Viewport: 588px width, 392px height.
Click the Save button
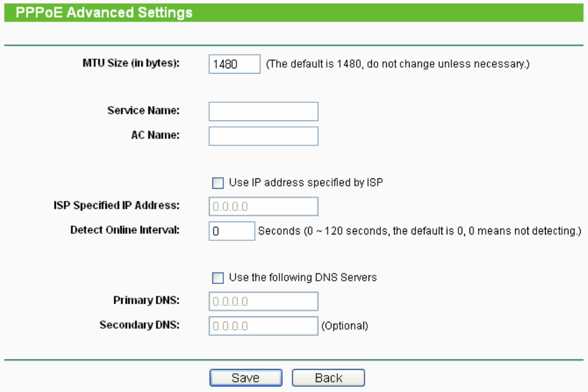[245, 378]
